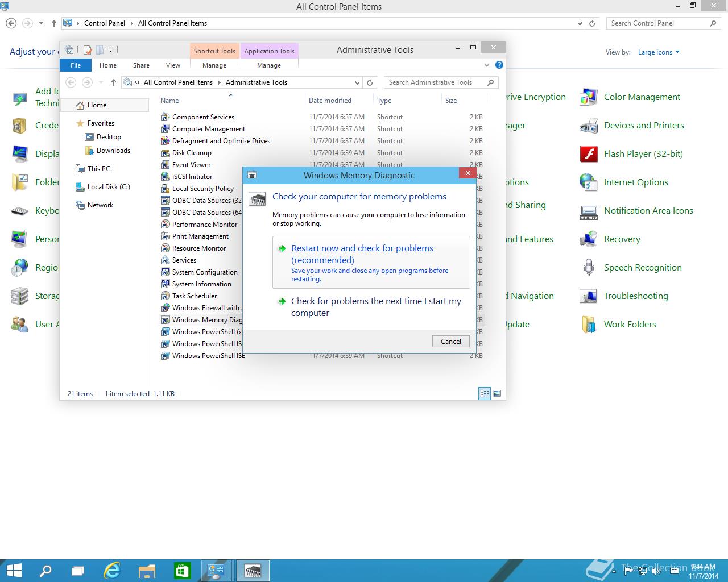The width and height of the screenshot is (728, 582).
Task: Expand the ribbon with the chevron
Action: click(x=487, y=65)
